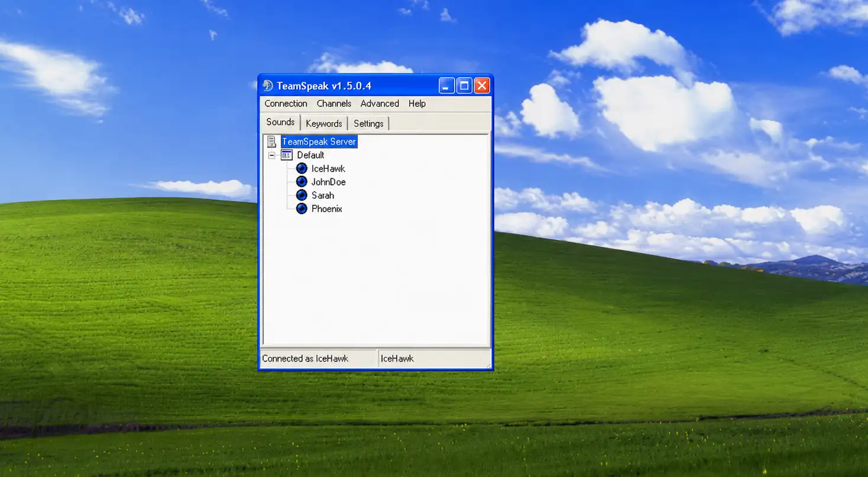Collapse the Default channel tree node
The width and height of the screenshot is (868, 477).
pos(272,155)
